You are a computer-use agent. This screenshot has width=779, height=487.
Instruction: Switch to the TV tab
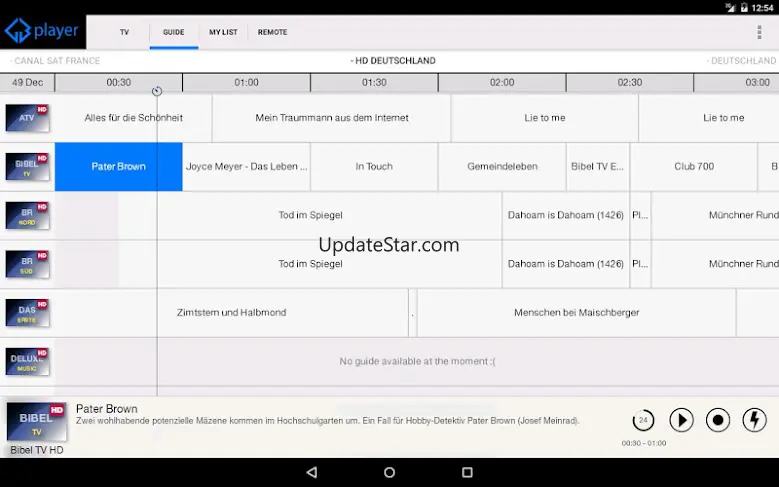tap(124, 32)
